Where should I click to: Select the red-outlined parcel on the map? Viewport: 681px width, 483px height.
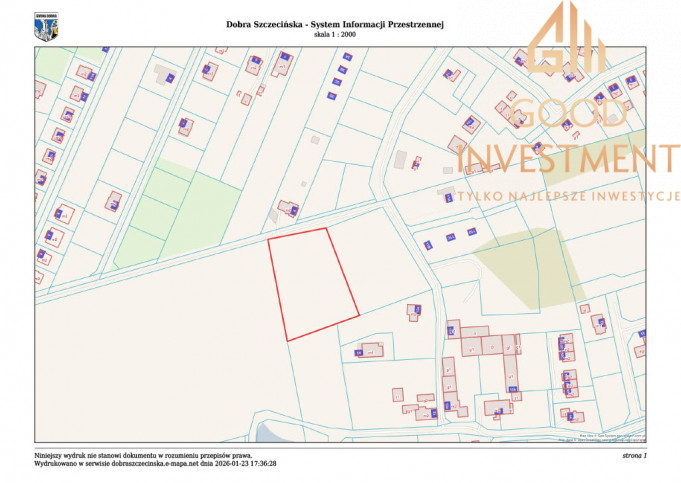coord(314,284)
